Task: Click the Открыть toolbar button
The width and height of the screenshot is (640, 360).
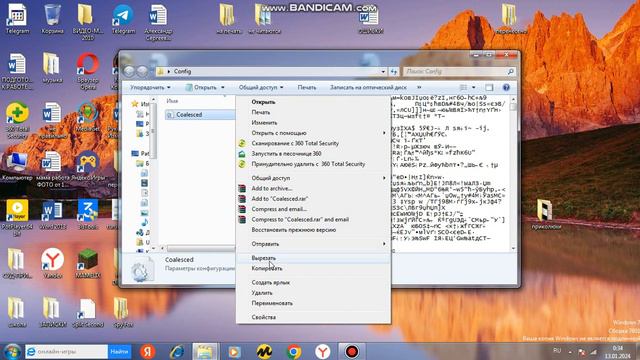Action: [x=201, y=87]
